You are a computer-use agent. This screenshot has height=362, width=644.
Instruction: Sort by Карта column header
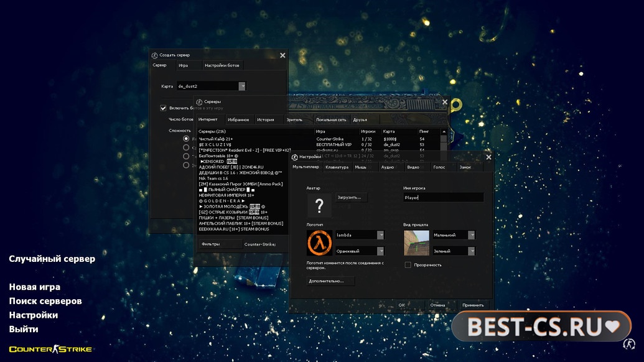point(399,131)
